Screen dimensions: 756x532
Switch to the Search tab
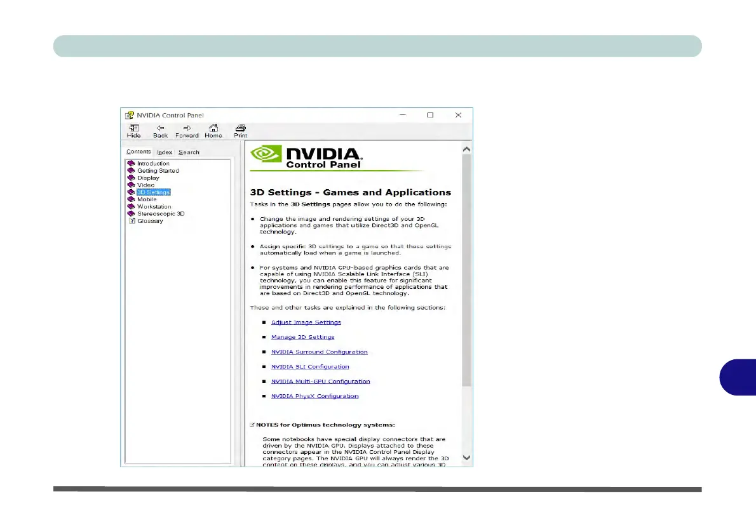tap(189, 152)
